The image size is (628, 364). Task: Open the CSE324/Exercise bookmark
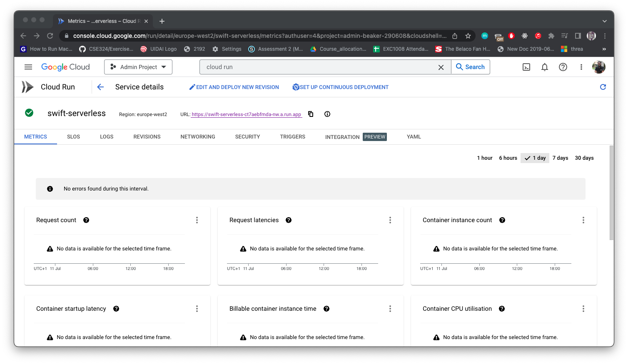[106, 49]
